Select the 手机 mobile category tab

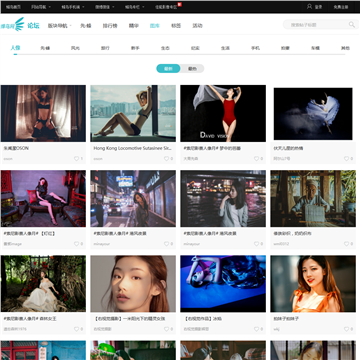point(255,48)
